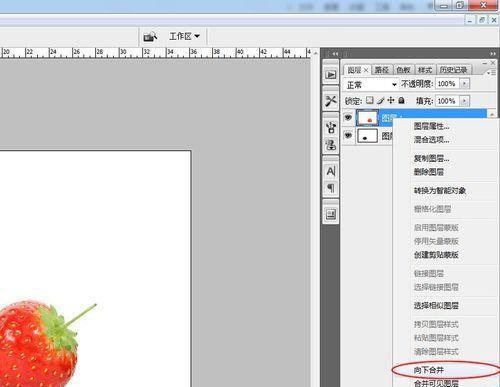Choose 向下合并 from context menu
This screenshot has width=500, height=387.
click(429, 370)
